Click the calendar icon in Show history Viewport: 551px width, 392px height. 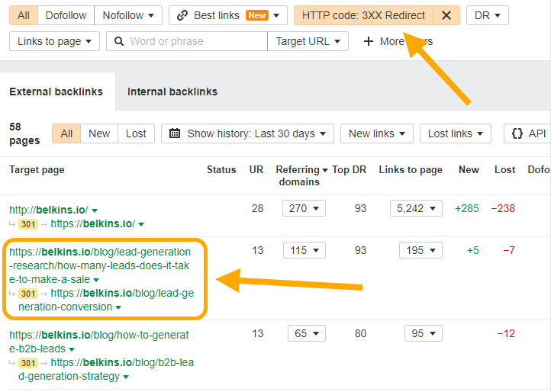tap(175, 133)
